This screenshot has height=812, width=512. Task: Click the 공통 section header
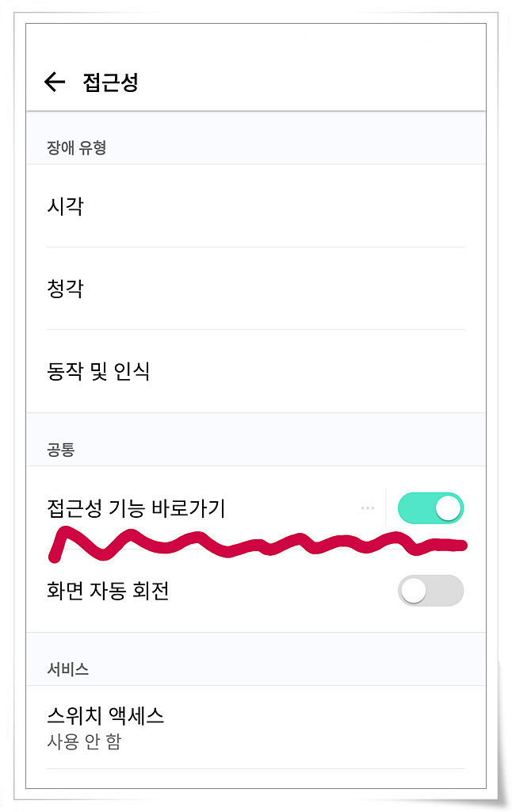pyautogui.click(x=61, y=449)
